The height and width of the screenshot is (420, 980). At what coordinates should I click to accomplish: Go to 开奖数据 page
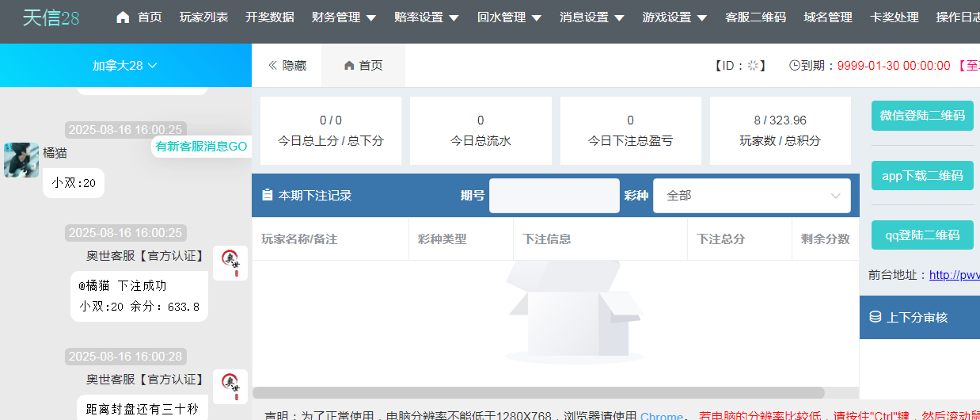point(269,17)
